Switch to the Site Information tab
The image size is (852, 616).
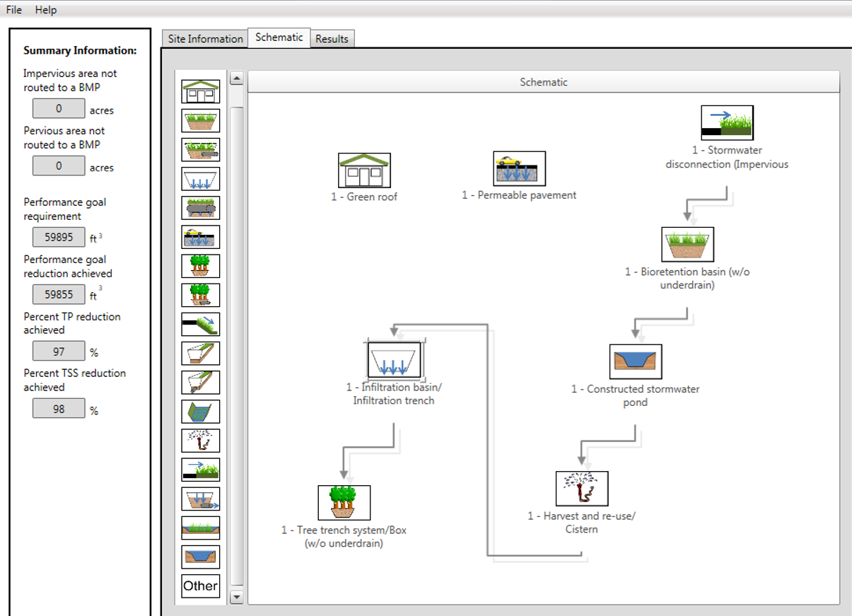(204, 39)
